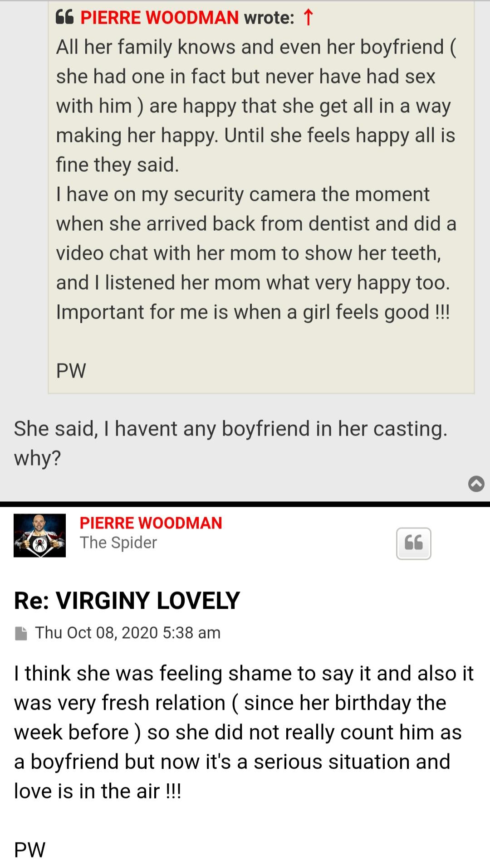Click "The Spider" rank label
Viewport: 490px width, 868px height.
point(118,543)
